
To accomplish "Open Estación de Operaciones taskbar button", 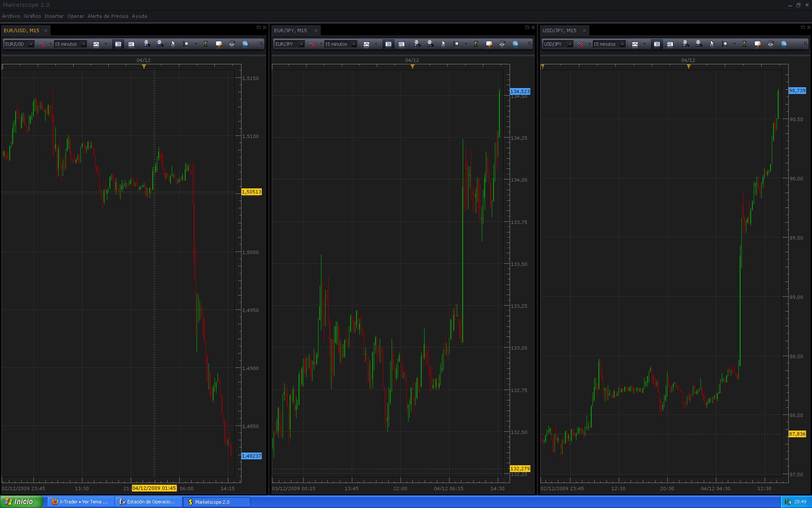I will click(x=148, y=502).
